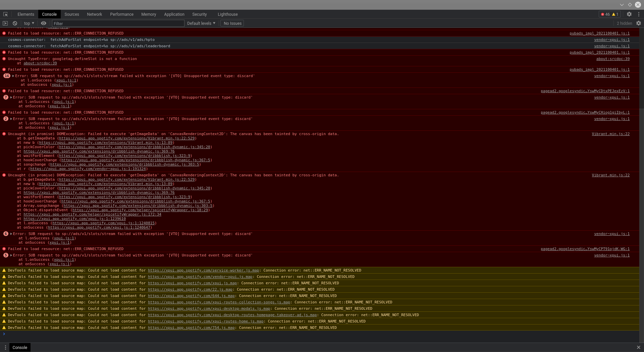Create live expression with the eye icon
644x352 pixels.
44,23
